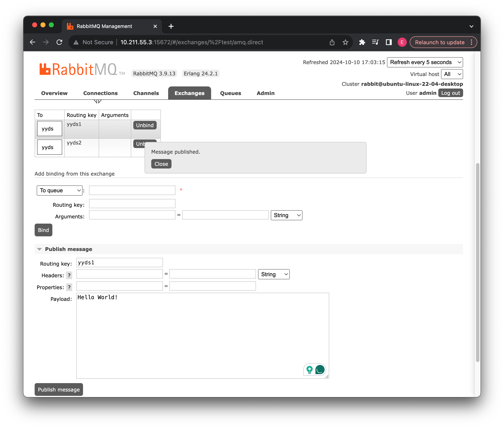Toggle the browser side panel icon
Viewport: 504px width, 428px height.
tap(389, 42)
